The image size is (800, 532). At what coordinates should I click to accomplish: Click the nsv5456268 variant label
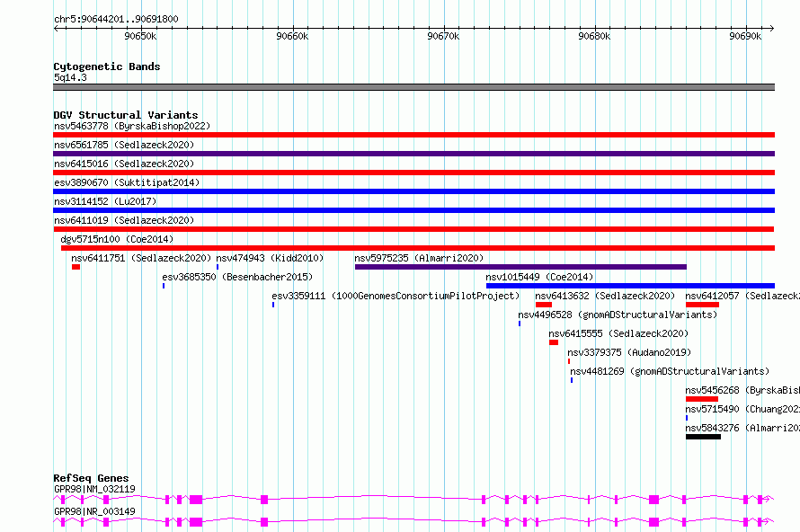point(742,390)
